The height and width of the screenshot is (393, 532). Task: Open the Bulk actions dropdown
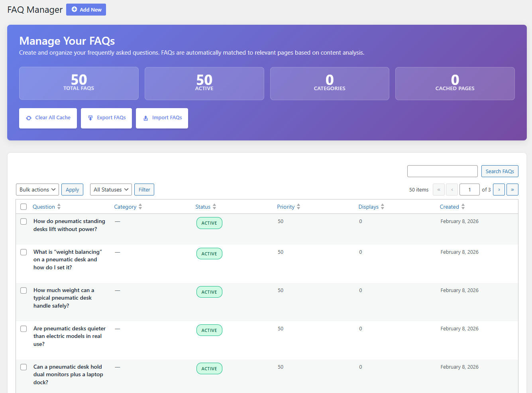click(37, 190)
